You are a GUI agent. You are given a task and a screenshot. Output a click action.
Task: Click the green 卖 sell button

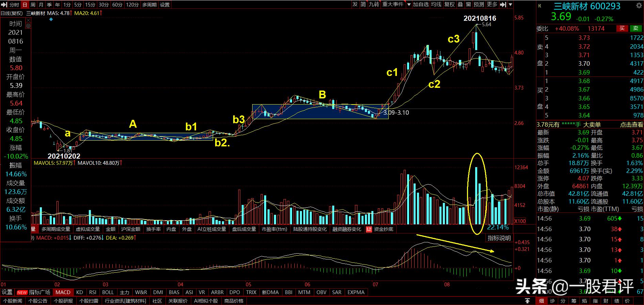(635, 29)
